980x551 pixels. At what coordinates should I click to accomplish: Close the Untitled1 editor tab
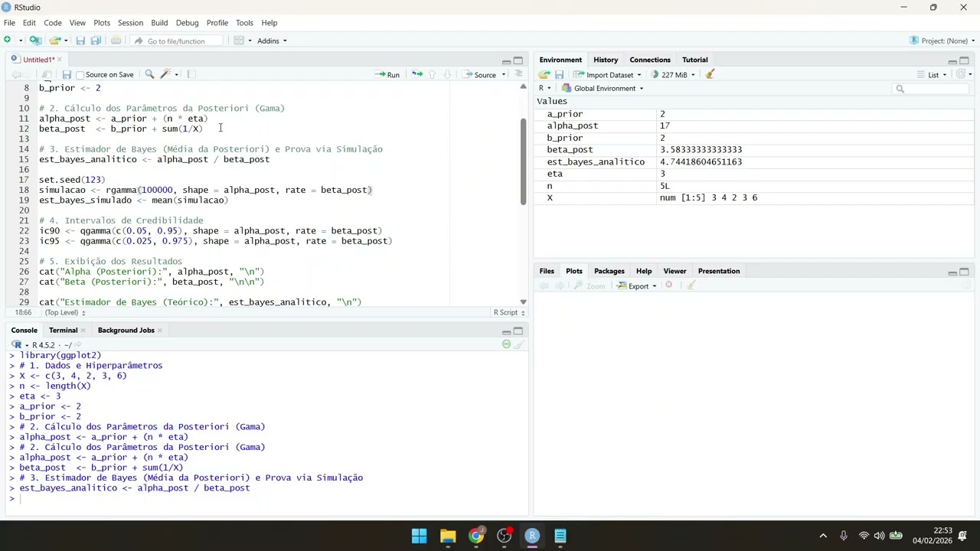(x=60, y=59)
